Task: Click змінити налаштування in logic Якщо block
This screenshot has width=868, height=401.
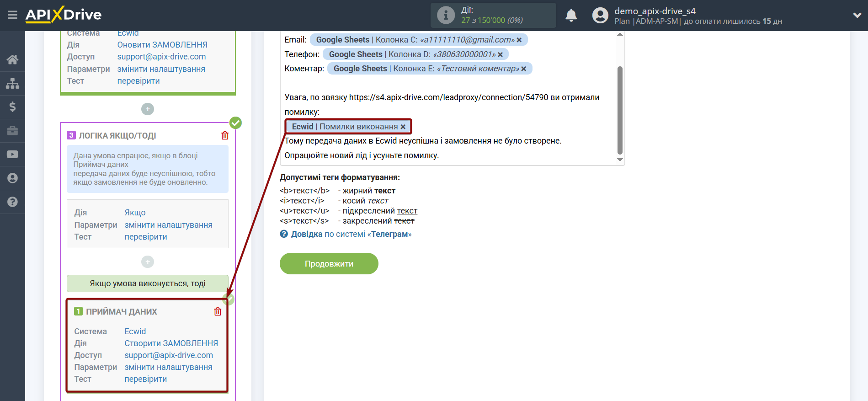Action: coord(169,225)
